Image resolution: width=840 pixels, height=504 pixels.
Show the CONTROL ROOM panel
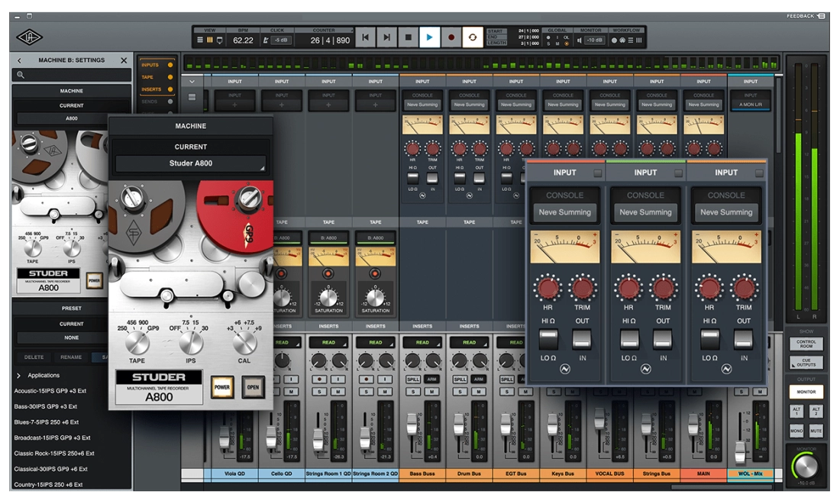point(806,344)
